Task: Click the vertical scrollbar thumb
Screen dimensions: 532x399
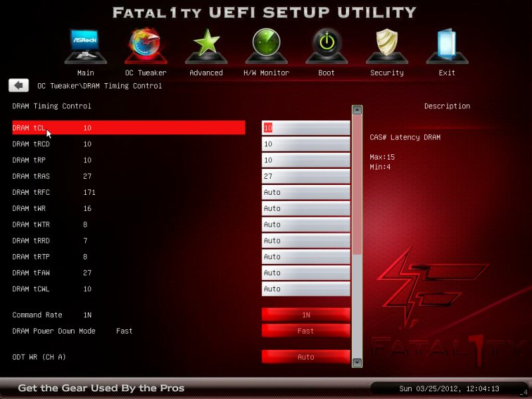Action: coord(357,185)
